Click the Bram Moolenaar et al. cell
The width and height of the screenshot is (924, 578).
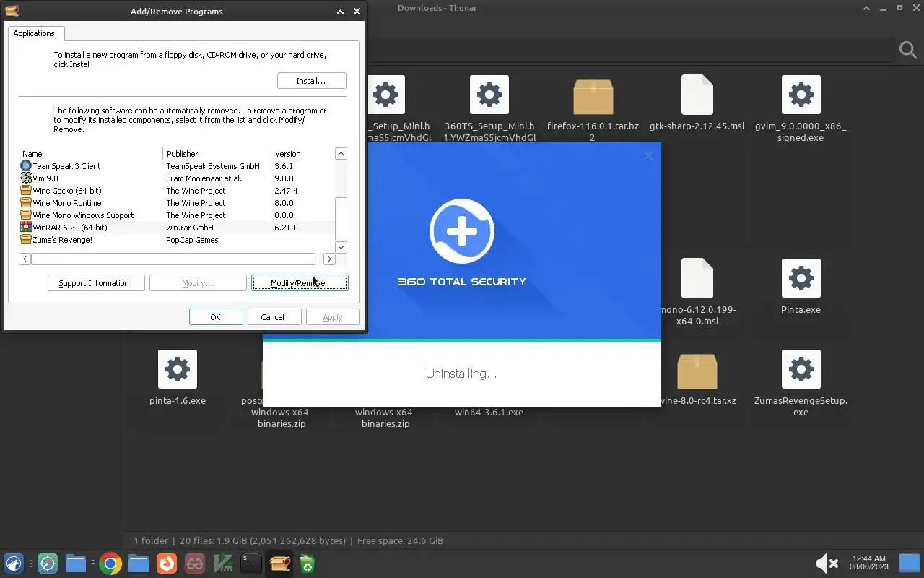tap(204, 178)
